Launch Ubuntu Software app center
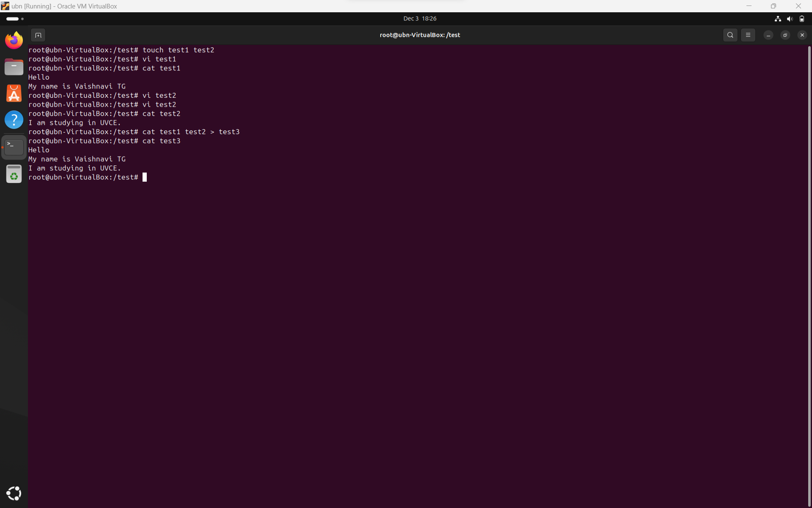Viewport: 812px width, 508px height. 14,93
